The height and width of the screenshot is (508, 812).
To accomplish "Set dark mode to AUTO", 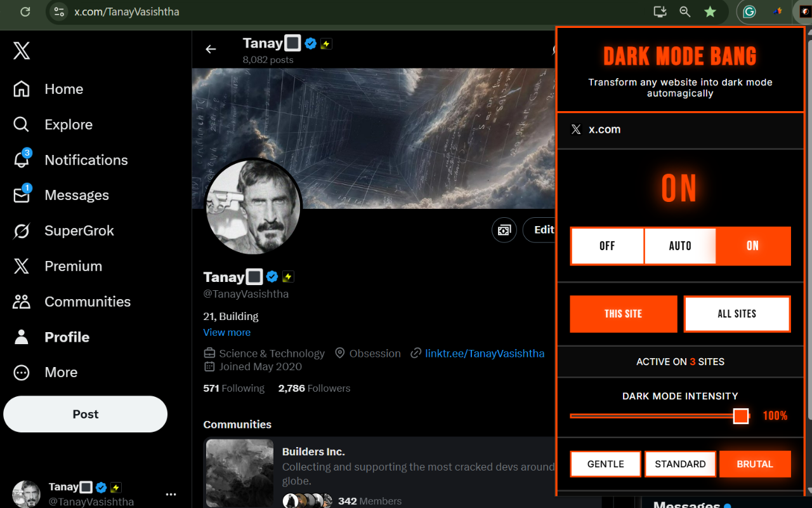I will click(680, 246).
